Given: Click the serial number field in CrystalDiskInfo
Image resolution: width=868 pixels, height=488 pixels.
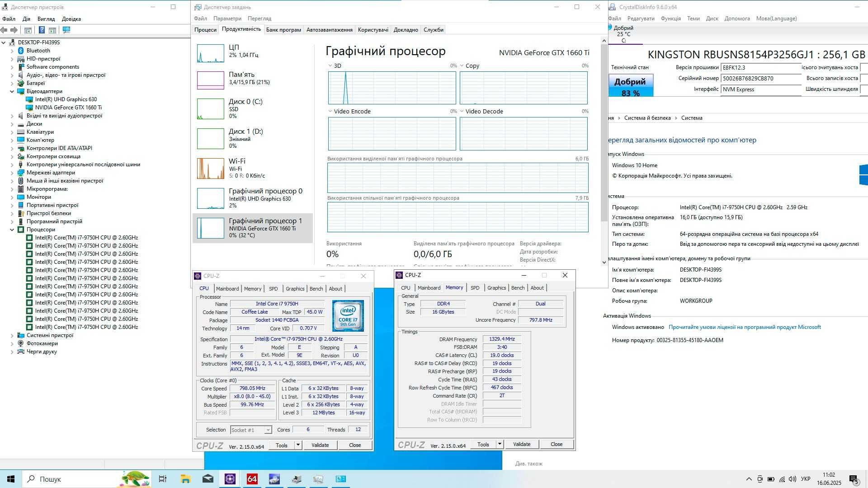Looking at the screenshot, I should coord(761,79).
